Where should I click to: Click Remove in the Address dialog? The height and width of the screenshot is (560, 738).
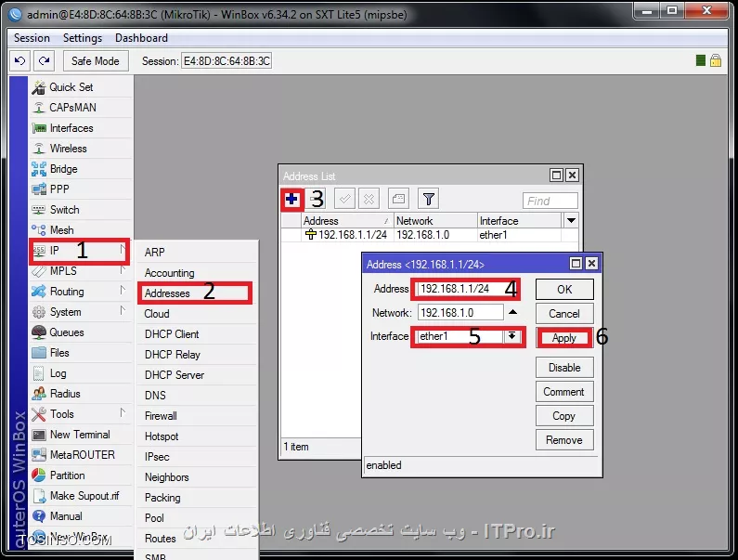(x=564, y=440)
